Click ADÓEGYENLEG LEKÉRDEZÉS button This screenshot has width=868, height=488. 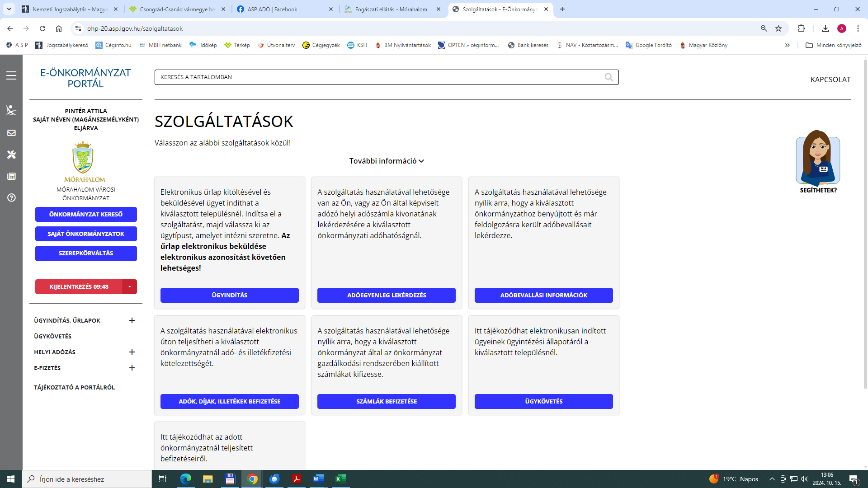387,295
